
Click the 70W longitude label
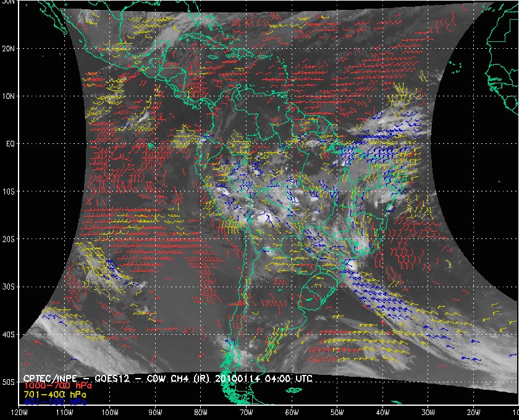[x=247, y=412]
